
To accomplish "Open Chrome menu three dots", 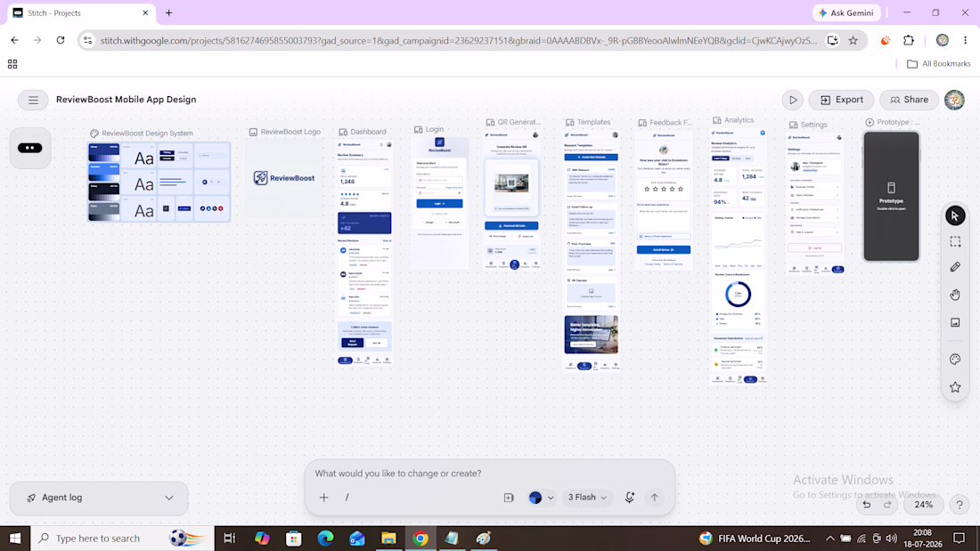I will 966,41.
